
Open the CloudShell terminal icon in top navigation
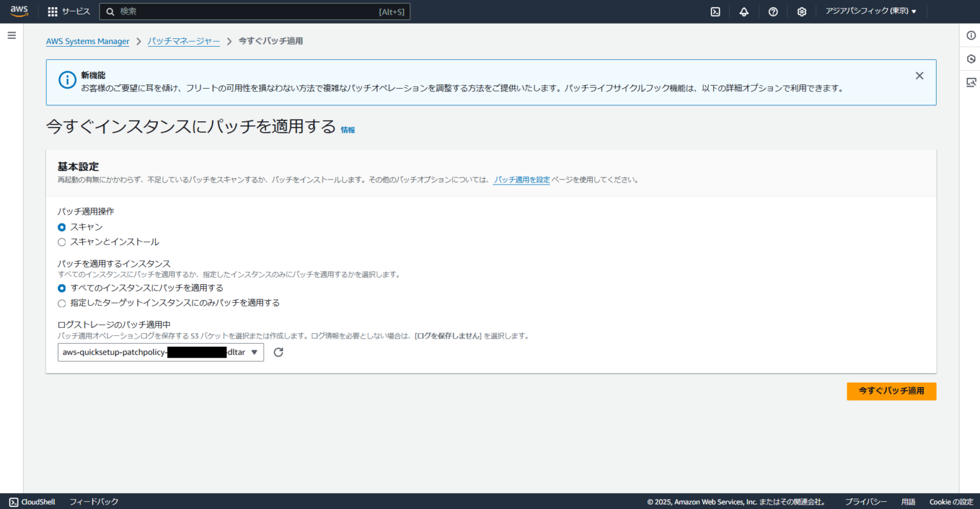coord(715,11)
